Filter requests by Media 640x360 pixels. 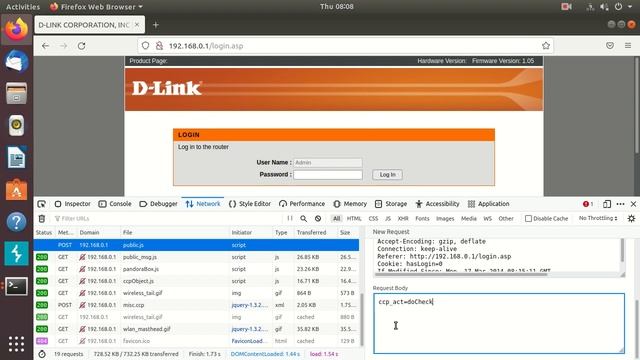click(469, 218)
